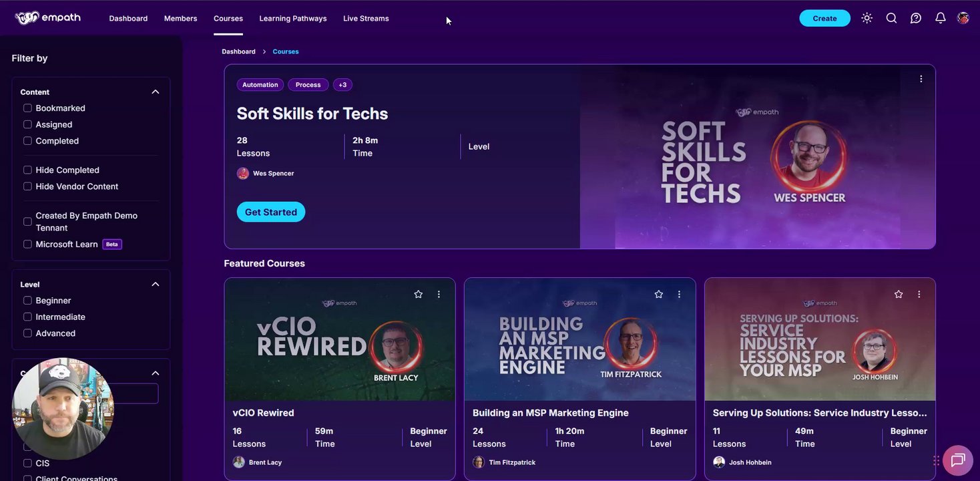Image resolution: width=980 pixels, height=481 pixels.
Task: Check the Assigned filter
Action: [x=27, y=124]
